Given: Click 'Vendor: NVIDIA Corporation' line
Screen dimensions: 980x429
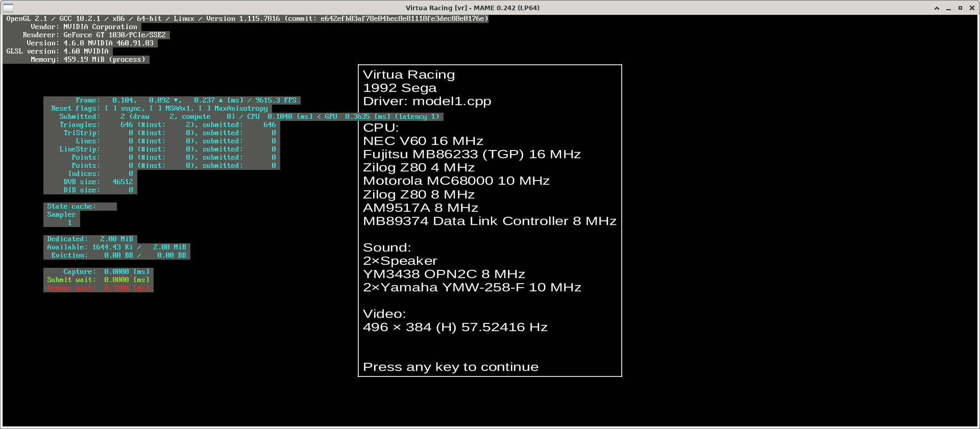Looking at the screenshot, I should [x=84, y=27].
